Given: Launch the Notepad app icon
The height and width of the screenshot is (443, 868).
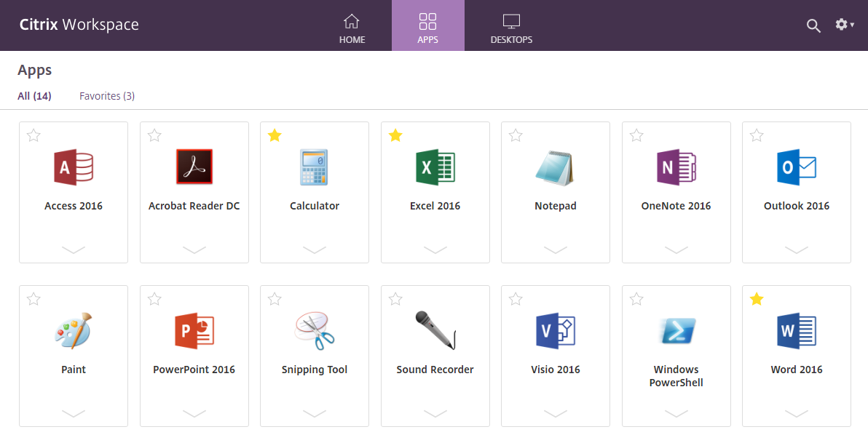Looking at the screenshot, I should tap(555, 167).
